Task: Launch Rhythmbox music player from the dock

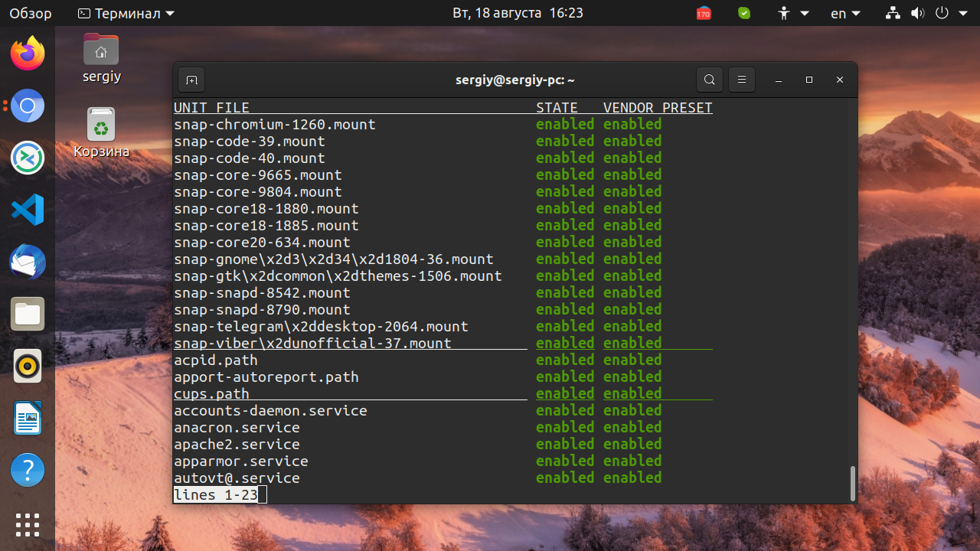Action: click(x=28, y=366)
